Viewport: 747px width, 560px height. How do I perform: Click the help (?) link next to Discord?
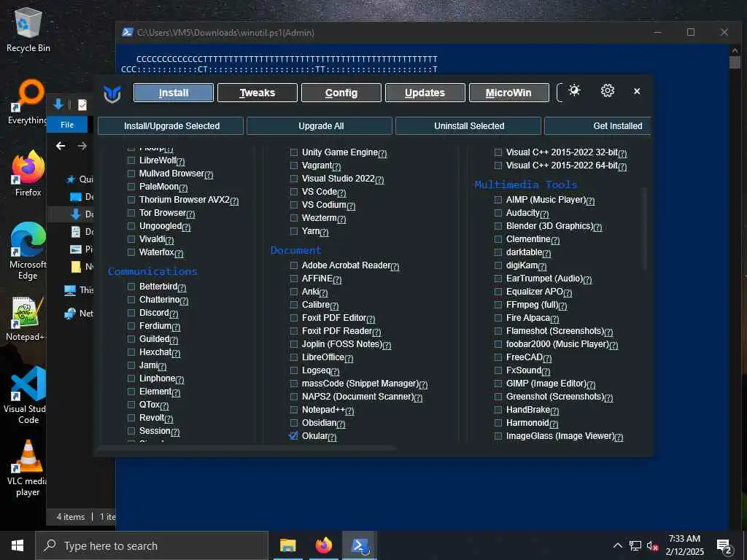click(174, 314)
